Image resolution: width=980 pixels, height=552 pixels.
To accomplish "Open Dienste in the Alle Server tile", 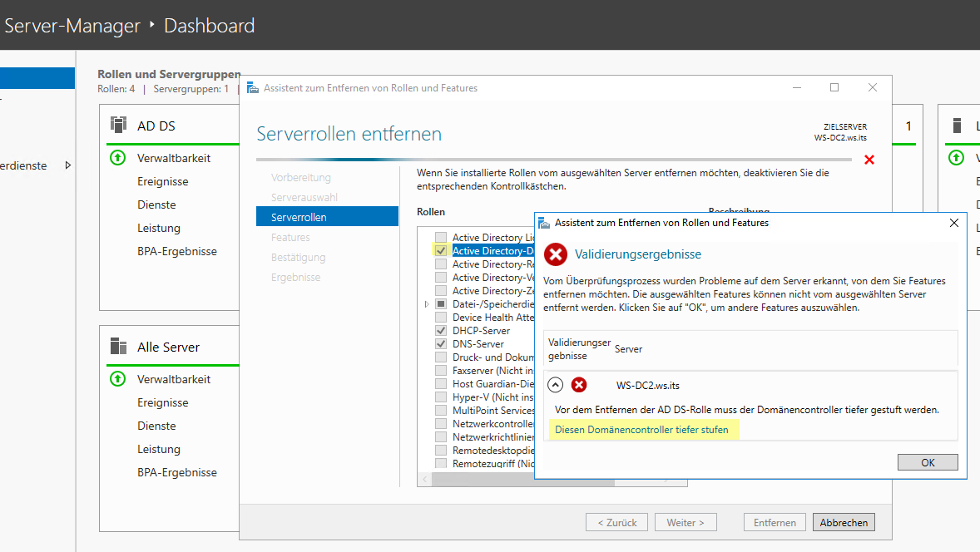I will 156,426.
